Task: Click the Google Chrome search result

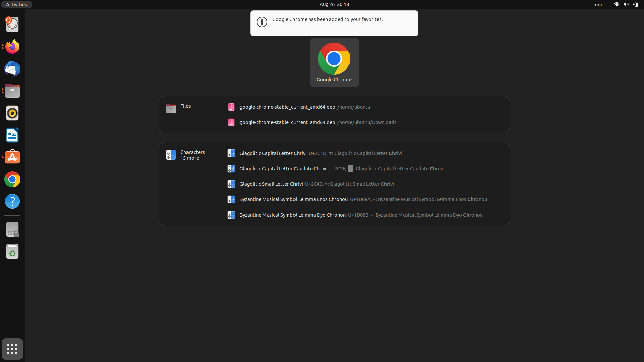Action: click(x=334, y=63)
